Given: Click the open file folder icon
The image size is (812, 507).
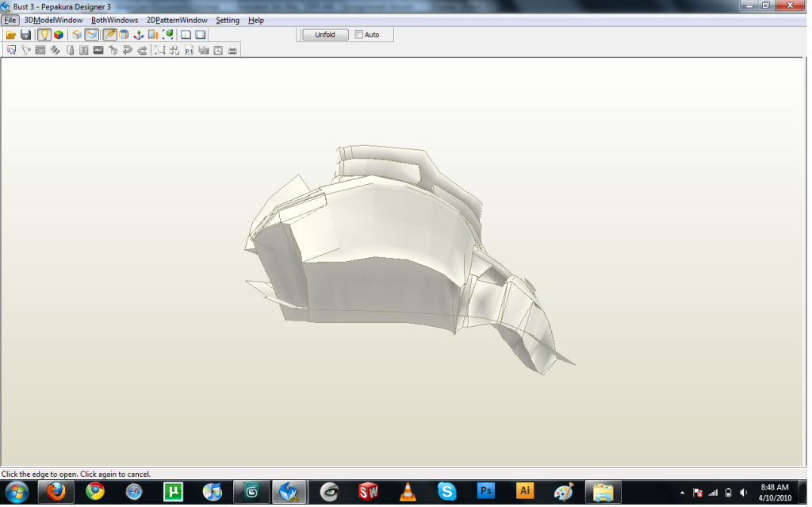Looking at the screenshot, I should (x=11, y=35).
